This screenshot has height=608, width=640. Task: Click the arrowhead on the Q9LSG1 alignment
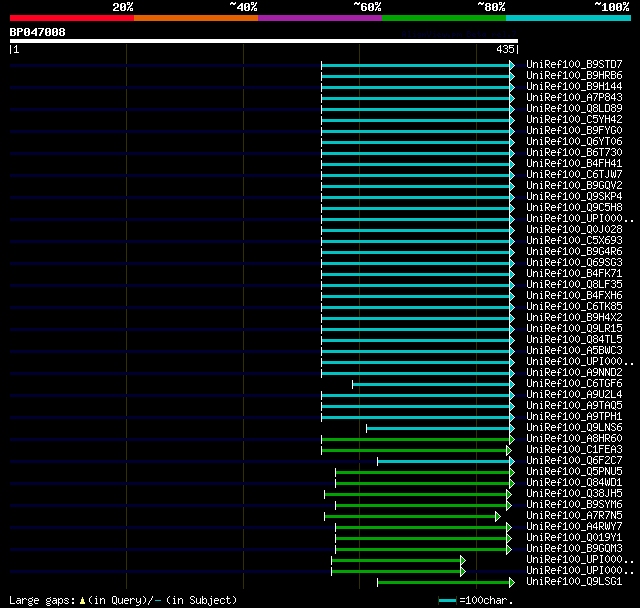click(512, 583)
